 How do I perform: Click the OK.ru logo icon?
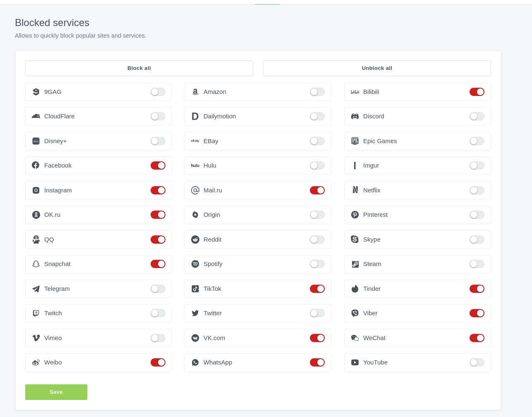(36, 215)
